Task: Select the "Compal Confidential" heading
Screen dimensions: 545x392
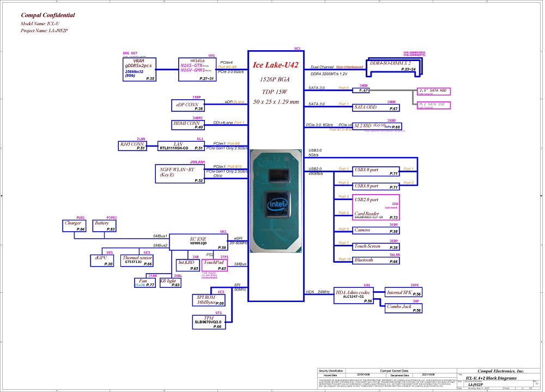Action: 47,15
